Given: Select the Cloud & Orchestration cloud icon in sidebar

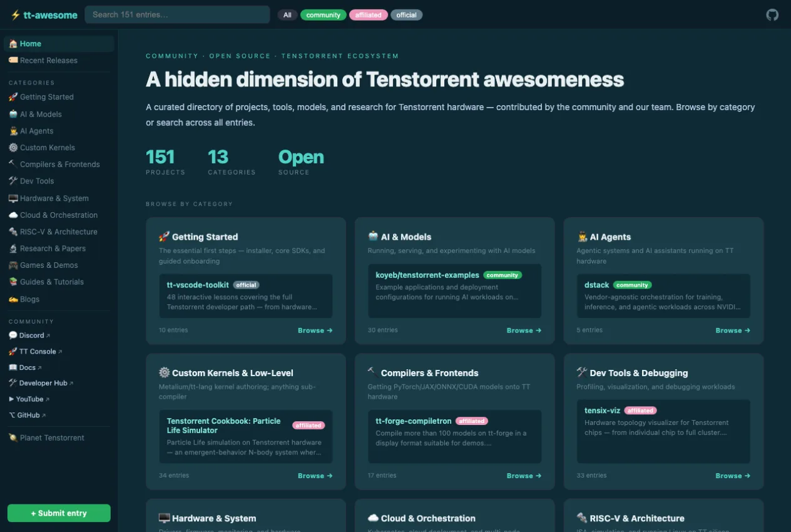Looking at the screenshot, I should pos(13,215).
